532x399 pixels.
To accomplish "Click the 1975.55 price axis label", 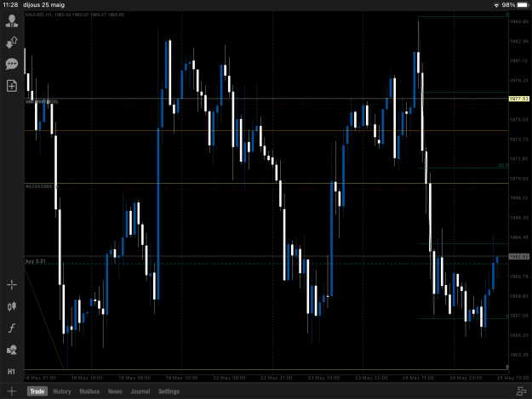I will pos(518,119).
